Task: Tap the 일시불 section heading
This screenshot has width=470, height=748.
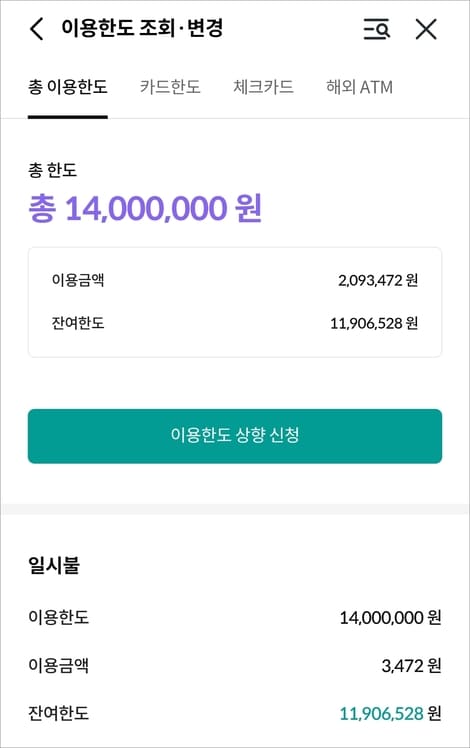Action: coord(54,565)
